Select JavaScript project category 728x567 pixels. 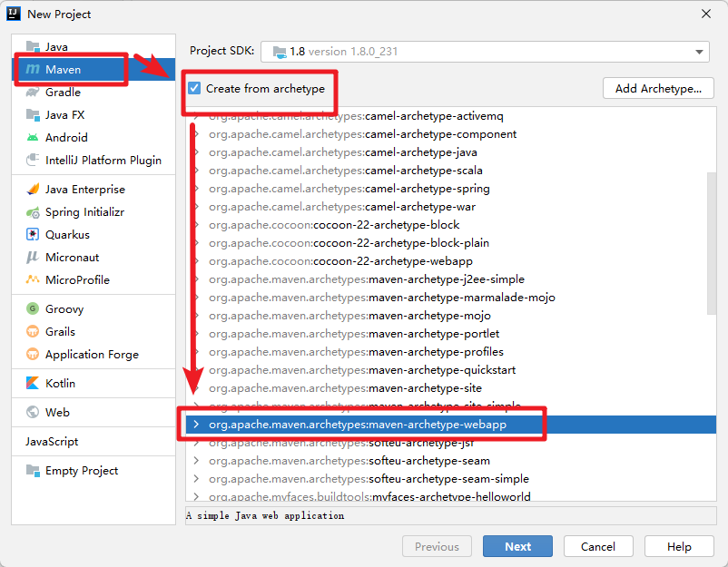click(52, 441)
